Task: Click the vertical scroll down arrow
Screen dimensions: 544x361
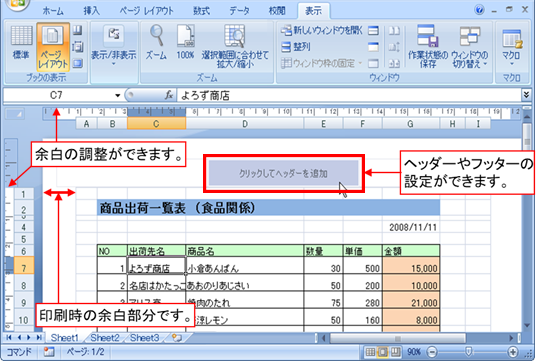Action: tap(527, 326)
